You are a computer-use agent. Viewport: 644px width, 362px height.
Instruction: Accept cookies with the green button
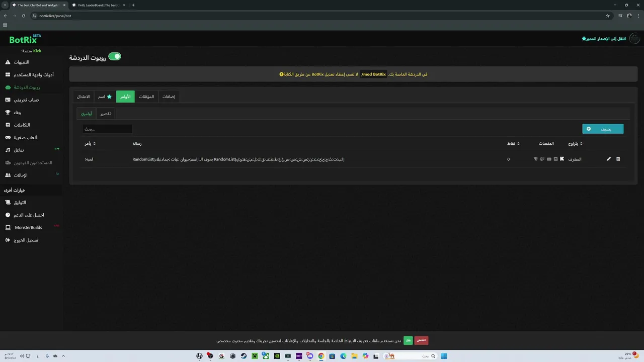point(408,340)
